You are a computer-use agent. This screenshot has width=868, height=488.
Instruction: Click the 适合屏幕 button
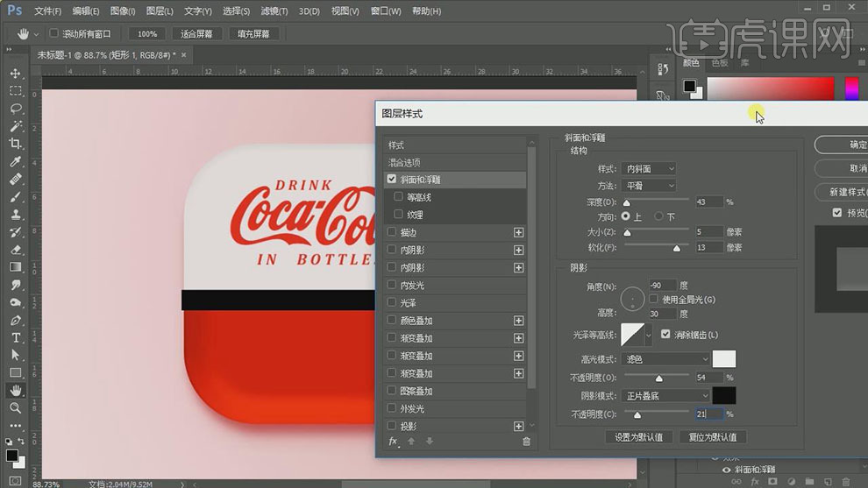196,34
